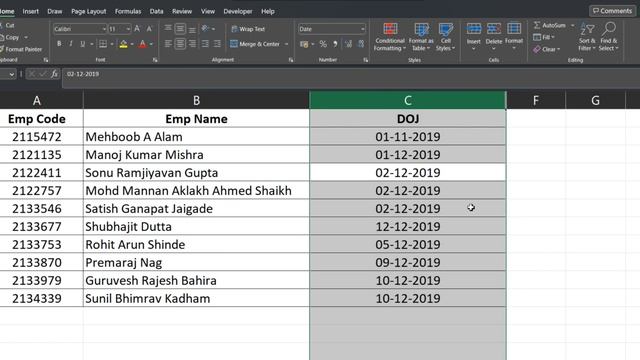Open Find & Select menu
Viewport: 640px width, 360px height.
pyautogui.click(x=609, y=37)
